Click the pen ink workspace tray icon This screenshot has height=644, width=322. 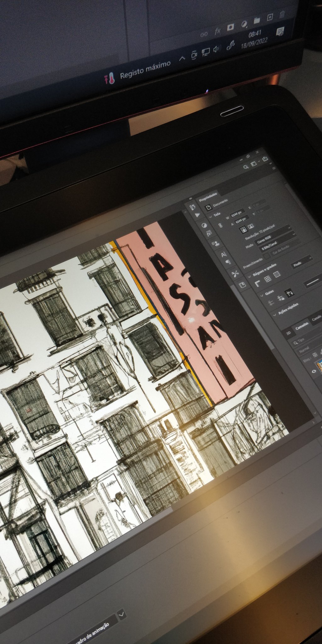pos(230,46)
